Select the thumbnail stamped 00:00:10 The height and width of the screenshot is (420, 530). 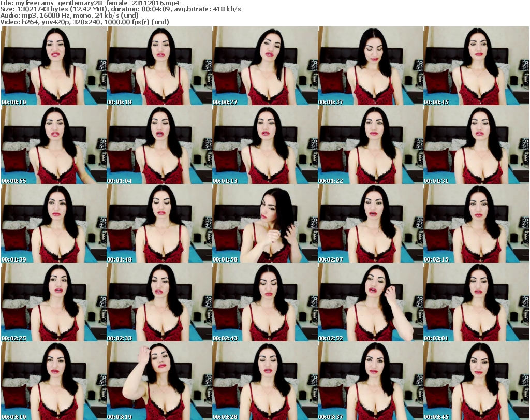54,66
